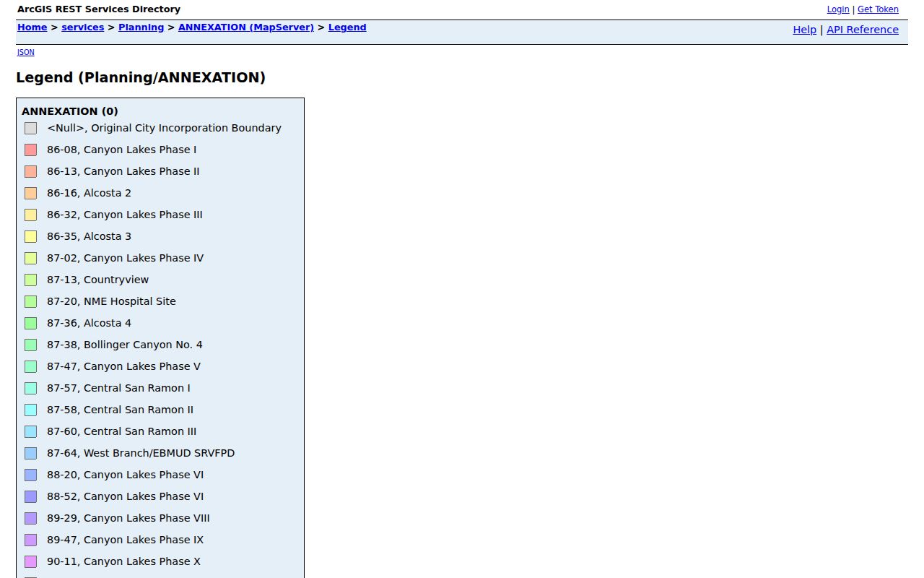The image size is (924, 578).
Task: Select the 88-20 Canyon Lakes Phase VI swatch
Action: click(x=30, y=475)
